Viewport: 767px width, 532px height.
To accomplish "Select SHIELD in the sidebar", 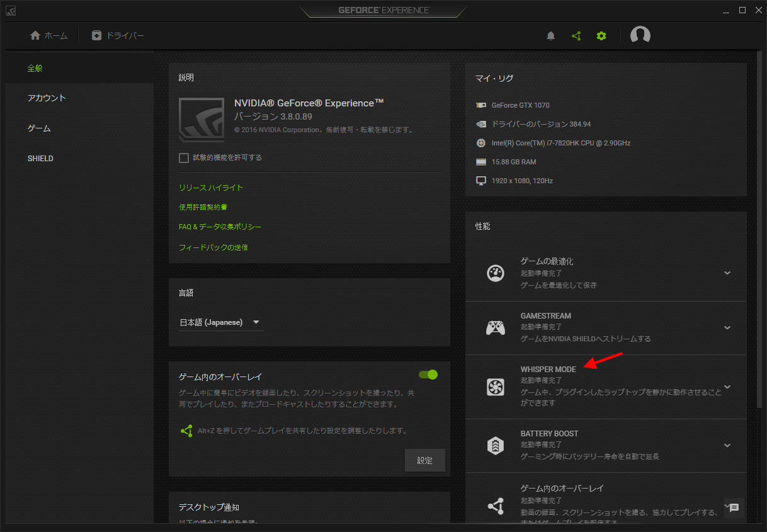I will (x=79, y=159).
